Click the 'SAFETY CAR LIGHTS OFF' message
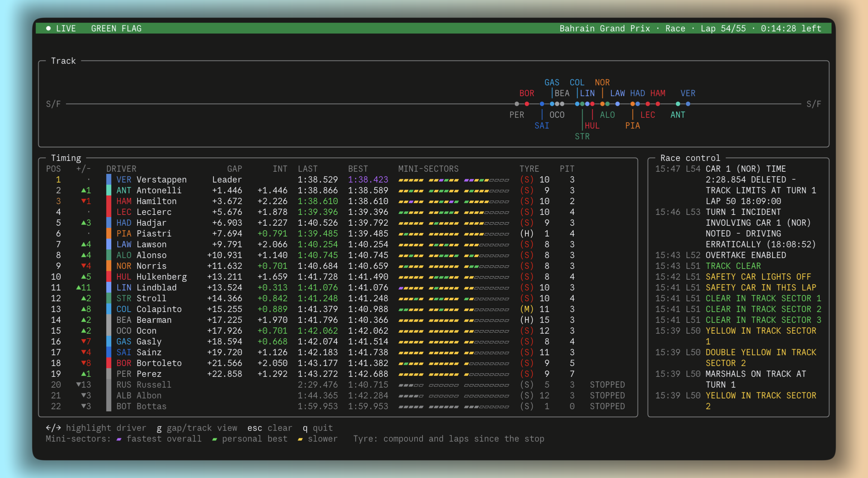 [758, 277]
